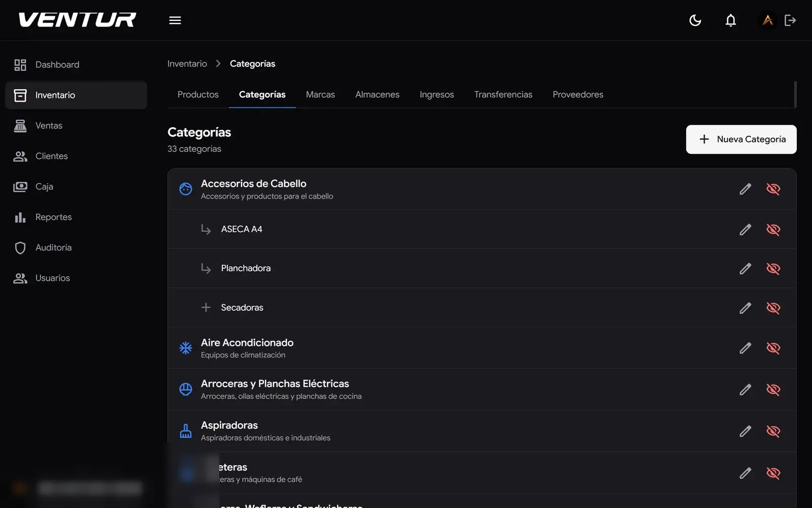The width and height of the screenshot is (812, 508).
Task: Click the Auditoría shield icon
Action: pos(20,247)
